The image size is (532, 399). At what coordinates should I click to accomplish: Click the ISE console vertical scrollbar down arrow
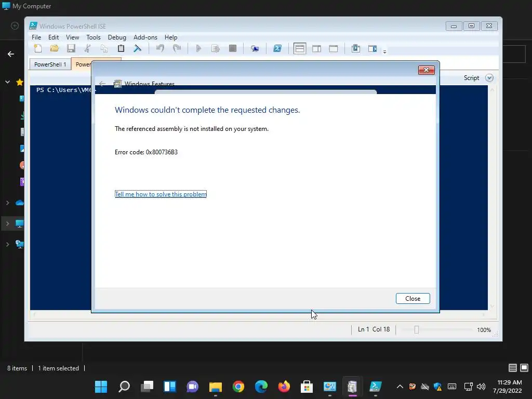tap(493, 307)
